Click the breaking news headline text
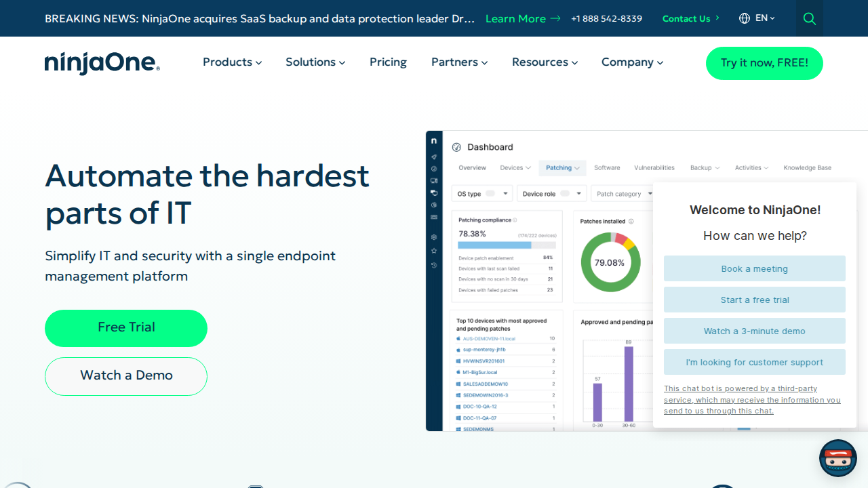The width and height of the screenshot is (868, 488). (260, 19)
